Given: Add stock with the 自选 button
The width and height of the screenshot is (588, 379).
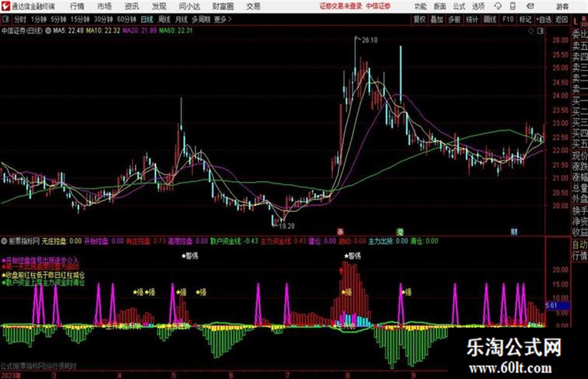Looking at the screenshot, I should click(544, 19).
